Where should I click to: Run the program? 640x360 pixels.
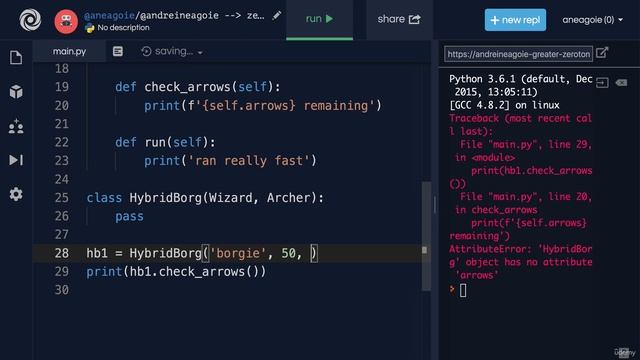click(x=320, y=19)
